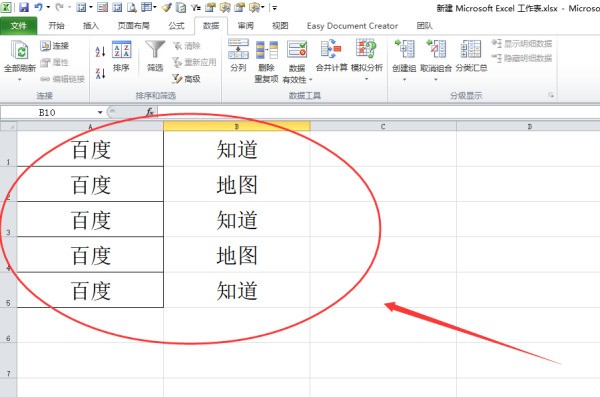Select column C header
The width and height of the screenshot is (600, 397).
point(383,126)
